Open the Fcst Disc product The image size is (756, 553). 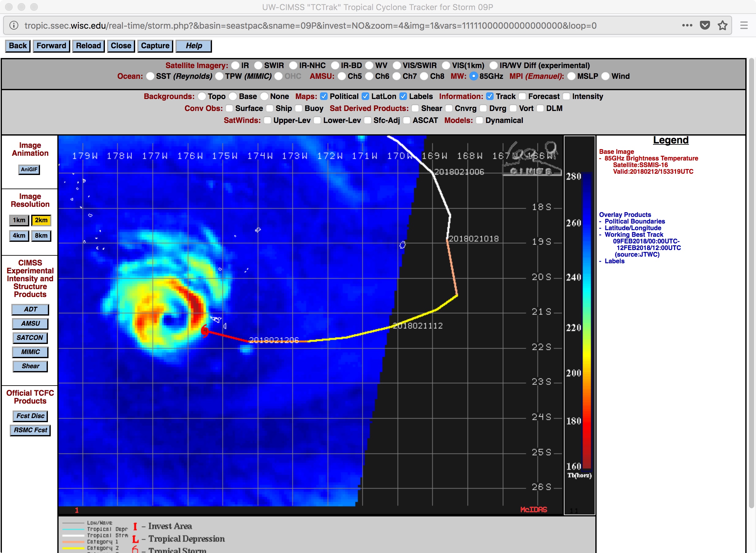(x=30, y=416)
